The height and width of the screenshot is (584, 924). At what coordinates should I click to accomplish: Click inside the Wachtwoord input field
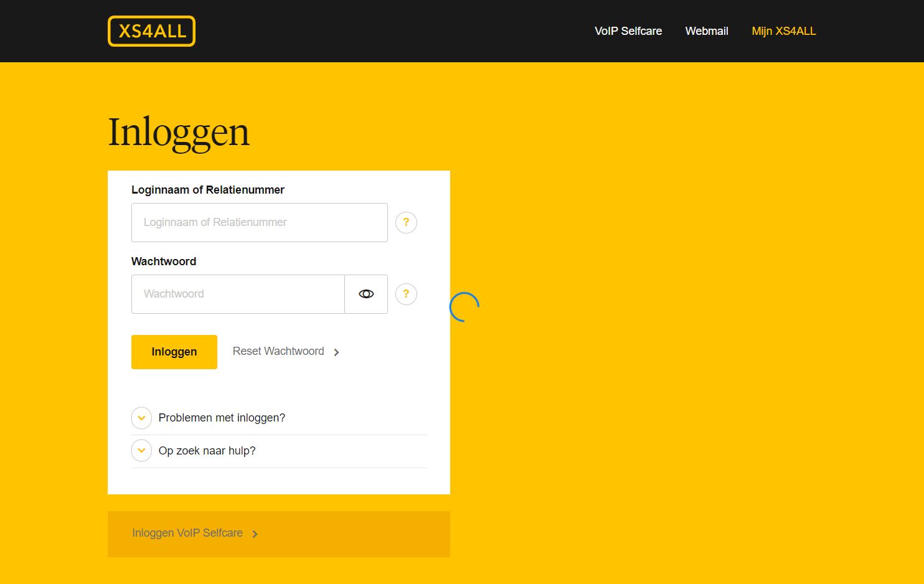pos(238,294)
